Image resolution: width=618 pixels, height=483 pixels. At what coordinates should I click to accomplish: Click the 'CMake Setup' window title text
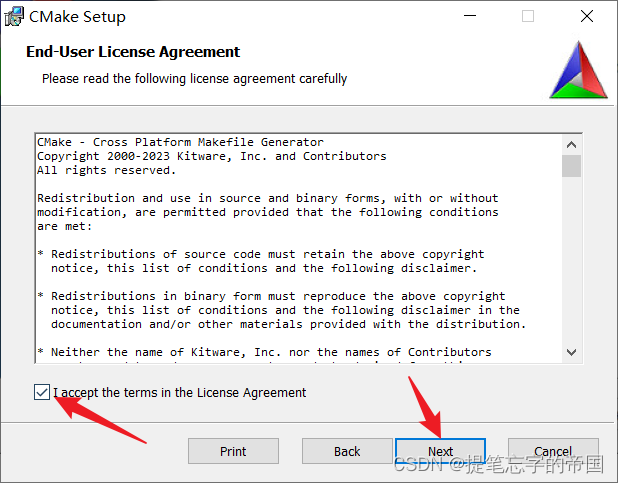tap(77, 17)
